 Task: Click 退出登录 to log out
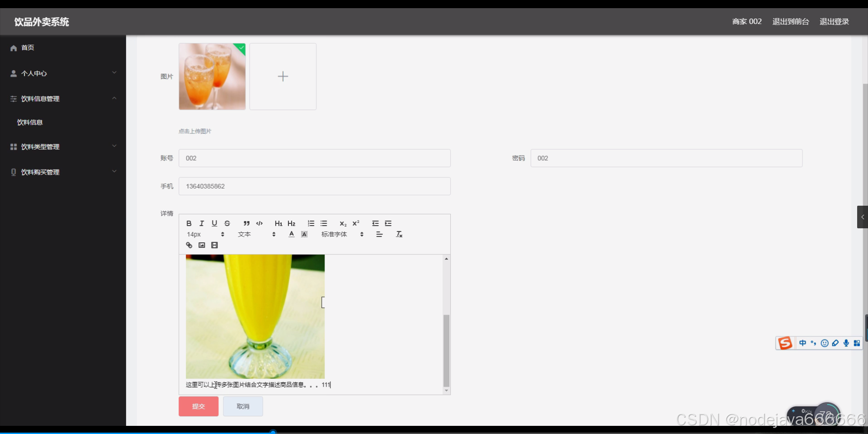pyautogui.click(x=834, y=22)
